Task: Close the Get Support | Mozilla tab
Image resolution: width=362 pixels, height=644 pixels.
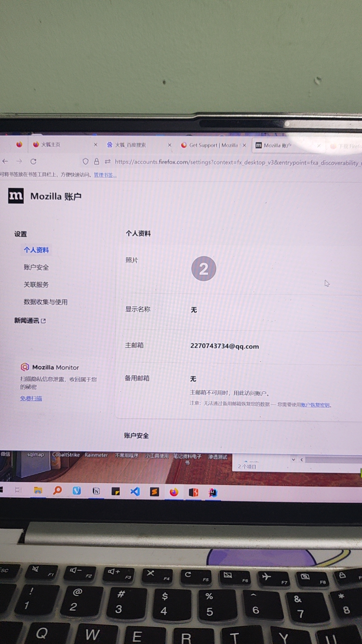Action: (244, 145)
